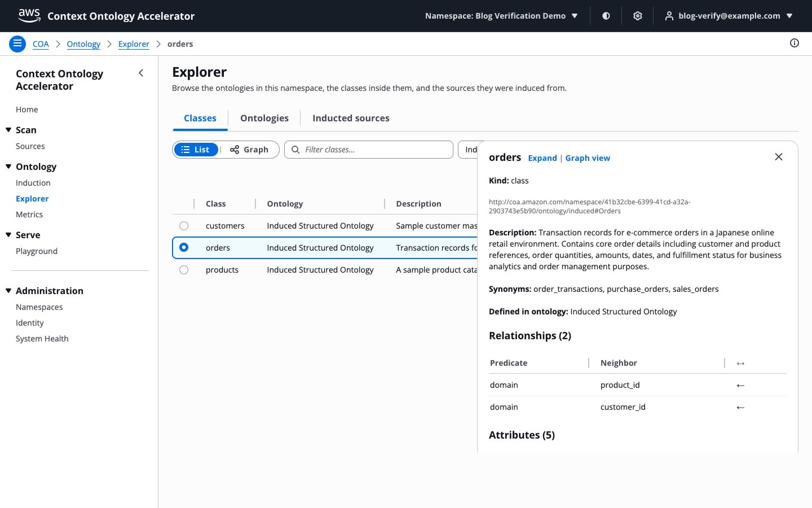Open the blog-verify user account menu

click(x=729, y=16)
